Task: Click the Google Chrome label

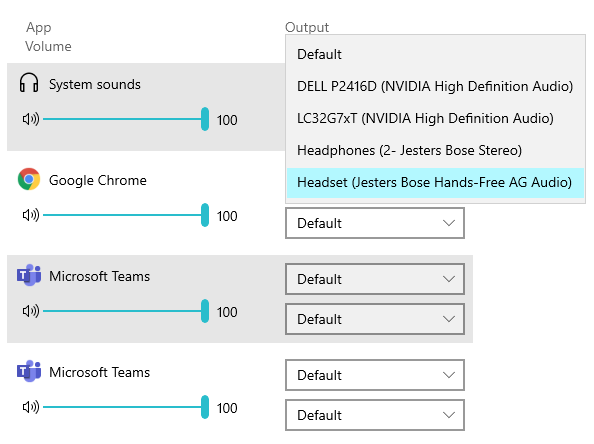Action: [x=98, y=180]
